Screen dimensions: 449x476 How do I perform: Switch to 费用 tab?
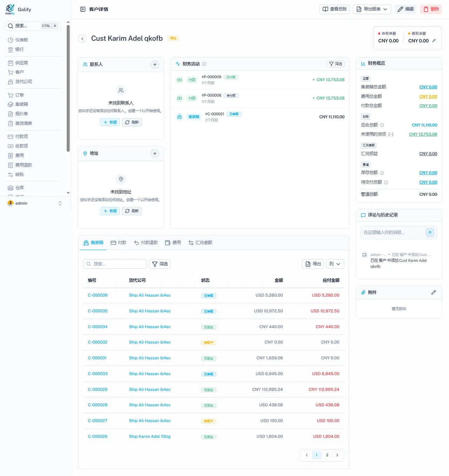(173, 243)
